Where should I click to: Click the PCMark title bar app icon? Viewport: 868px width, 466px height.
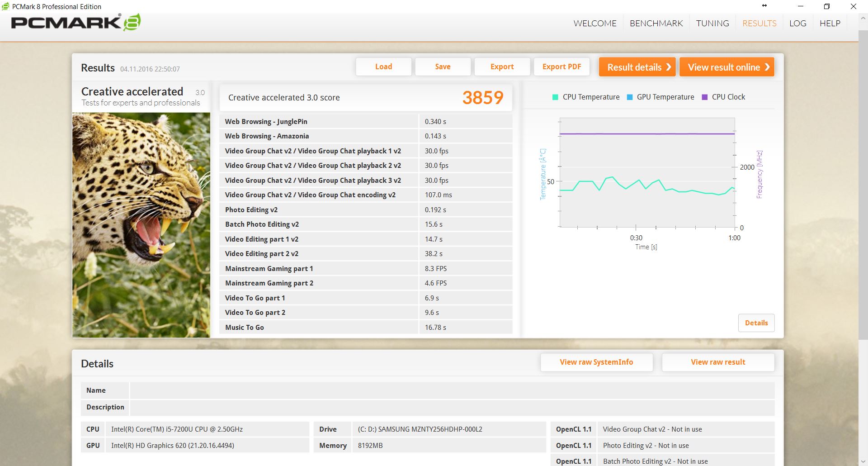(5, 6)
